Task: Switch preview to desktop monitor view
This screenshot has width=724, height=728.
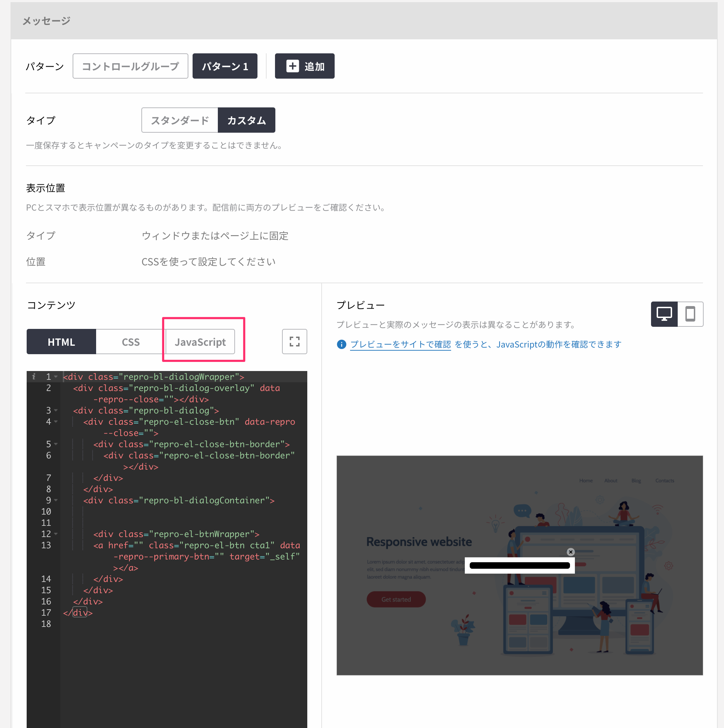Action: tap(664, 314)
